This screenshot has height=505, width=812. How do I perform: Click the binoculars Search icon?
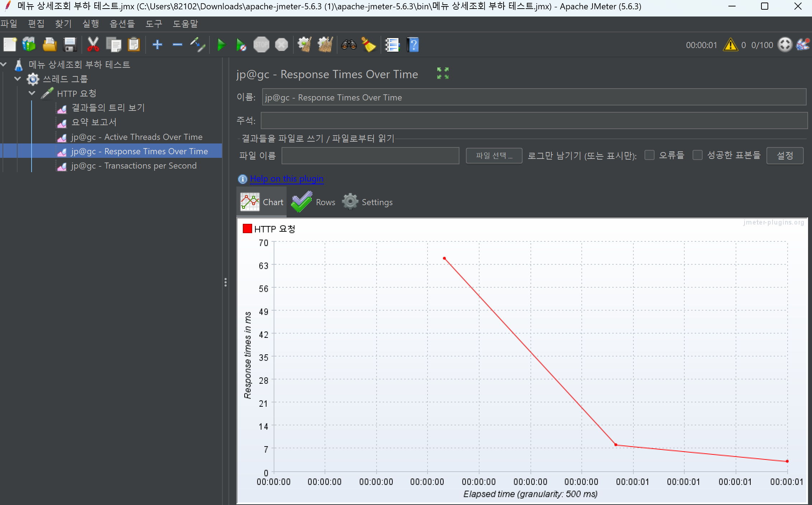(349, 45)
